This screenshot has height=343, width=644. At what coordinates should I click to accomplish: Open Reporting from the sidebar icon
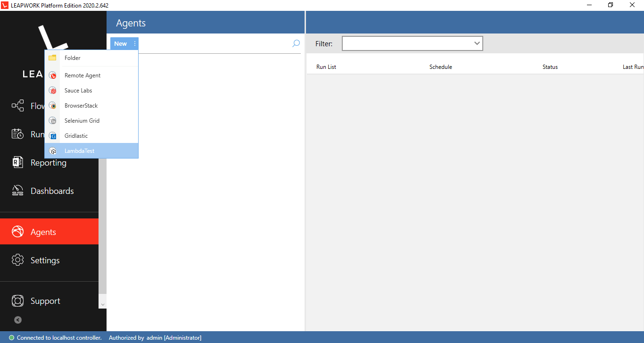coord(18,163)
